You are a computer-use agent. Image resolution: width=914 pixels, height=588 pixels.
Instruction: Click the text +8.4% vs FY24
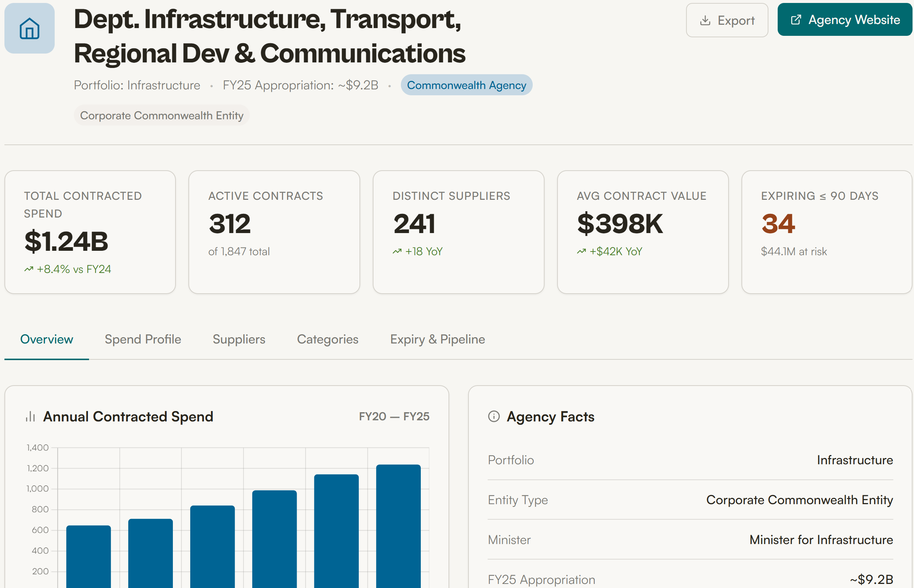click(74, 269)
